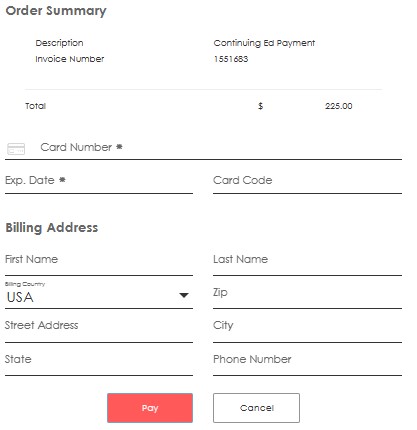Click the credit card icon
The image size is (417, 430).
[x=16, y=149]
